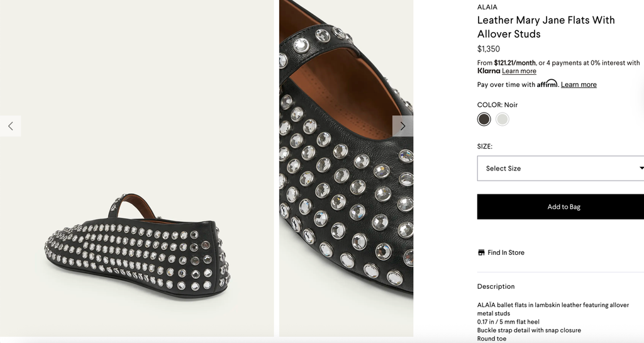Open Klarna's Learn more link
644x343 pixels.
coord(519,71)
